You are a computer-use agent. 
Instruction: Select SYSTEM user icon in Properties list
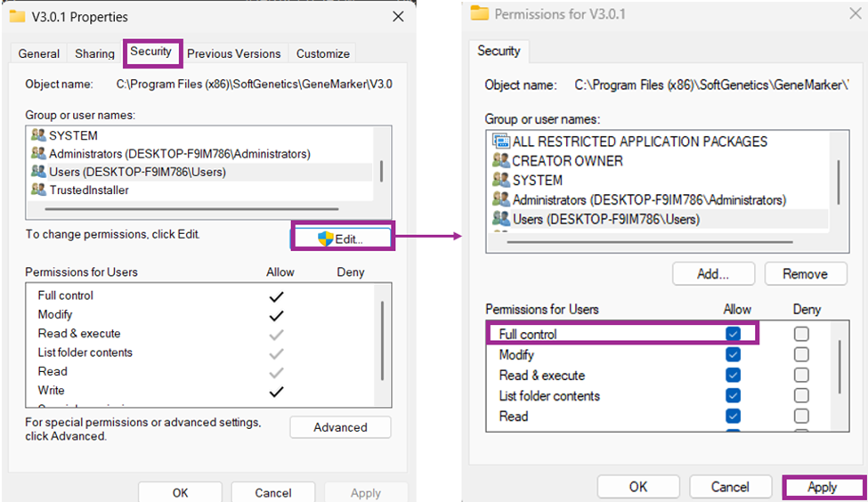38,135
